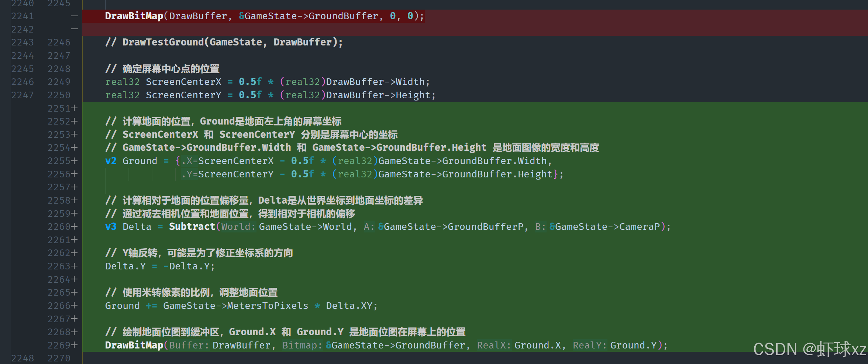Click the .Y= initializer on line 2256
The height and width of the screenshot is (364, 868).
(190, 174)
